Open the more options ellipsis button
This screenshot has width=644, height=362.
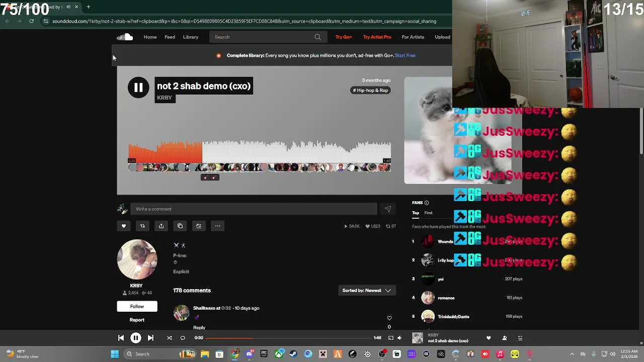coord(218,226)
